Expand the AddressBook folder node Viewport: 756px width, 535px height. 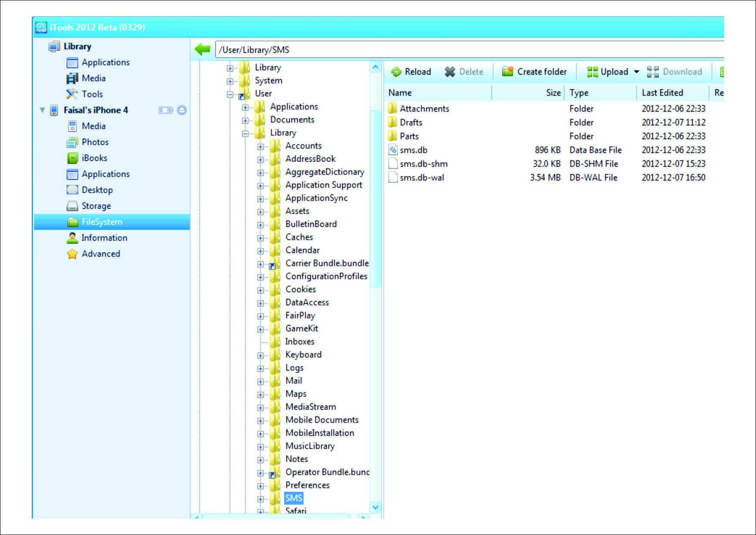point(260,160)
